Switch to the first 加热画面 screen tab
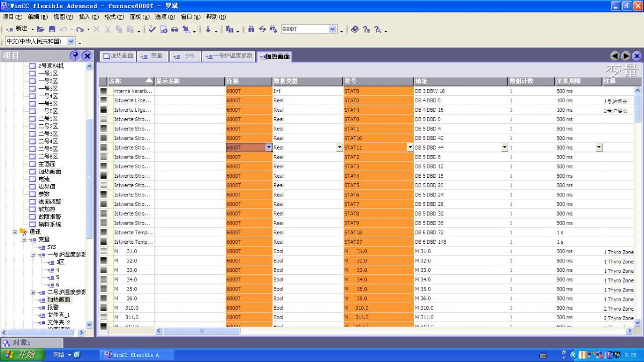 coord(118,56)
